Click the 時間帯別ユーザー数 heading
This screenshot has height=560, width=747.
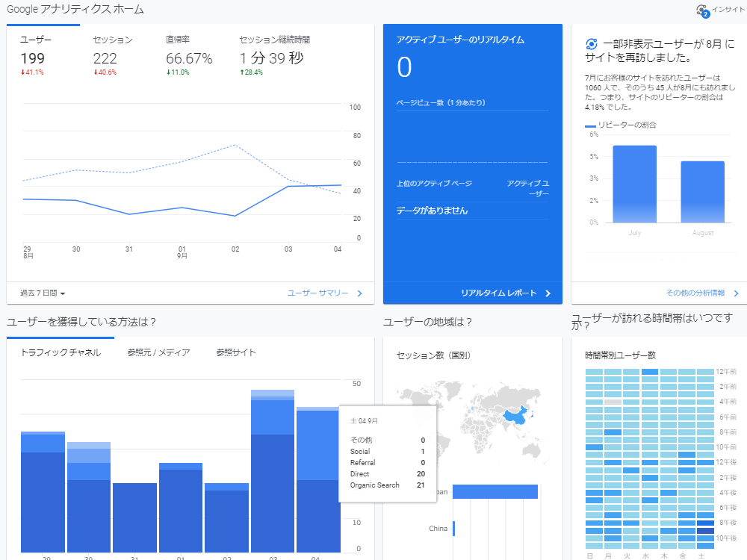620,355
